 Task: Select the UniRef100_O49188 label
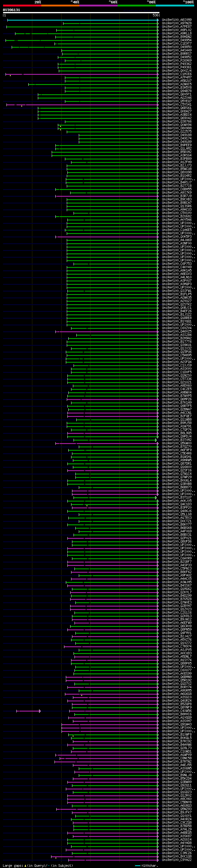point(176,135)
